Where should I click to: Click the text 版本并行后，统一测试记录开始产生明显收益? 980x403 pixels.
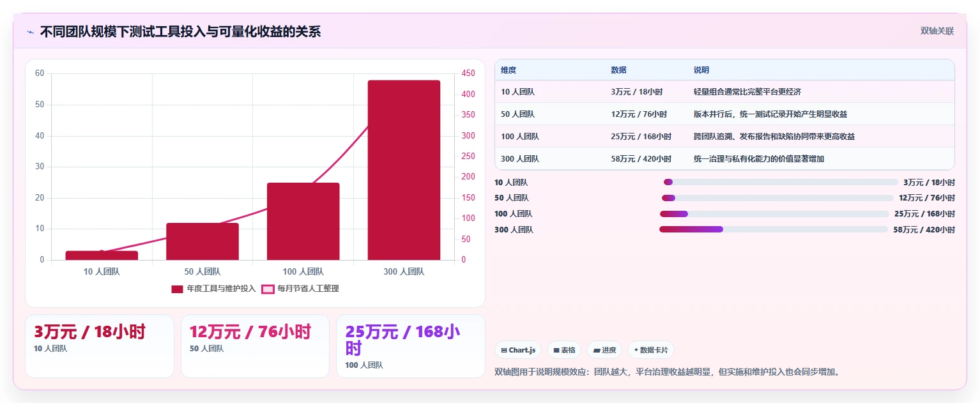point(770,114)
